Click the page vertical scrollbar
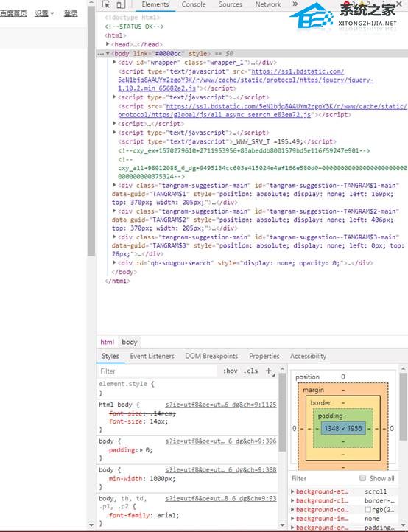Viewport: 408px width, 532px height. [91, 130]
